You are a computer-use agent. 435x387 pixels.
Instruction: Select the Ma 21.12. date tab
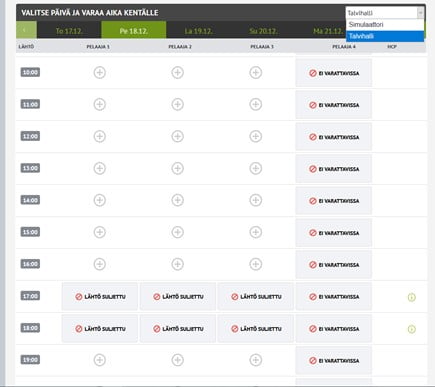click(x=328, y=31)
